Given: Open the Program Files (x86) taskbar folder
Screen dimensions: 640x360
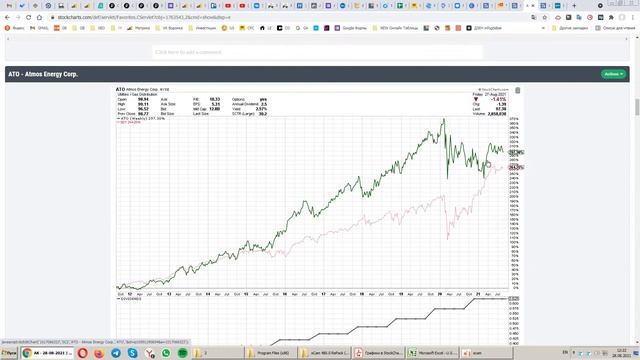Looking at the screenshot, I should coord(270,353).
